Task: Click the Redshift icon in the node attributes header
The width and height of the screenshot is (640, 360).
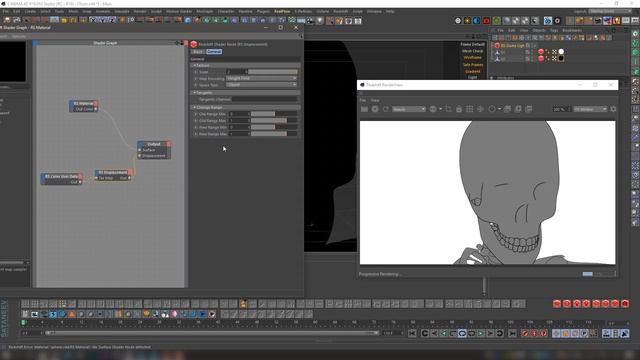Action: point(194,44)
